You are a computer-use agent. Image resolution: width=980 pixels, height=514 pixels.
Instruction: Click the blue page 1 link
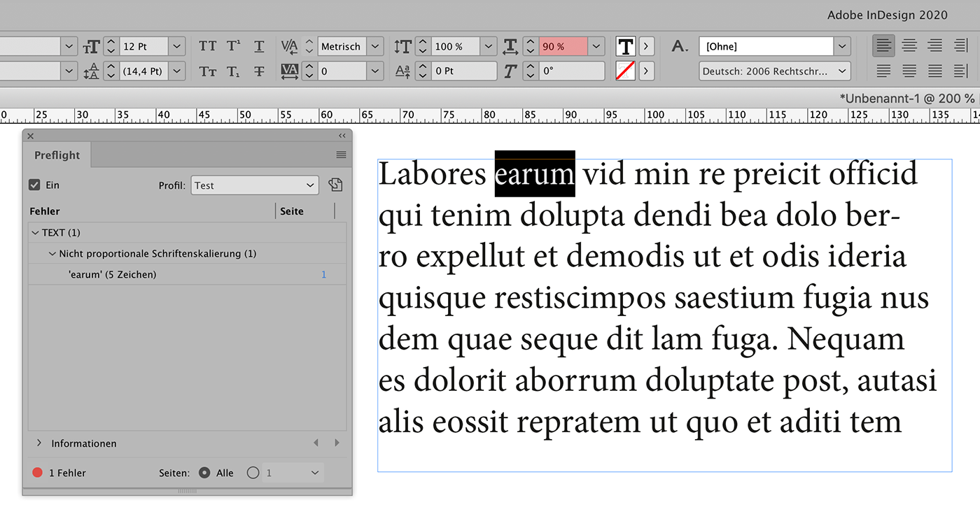click(323, 275)
